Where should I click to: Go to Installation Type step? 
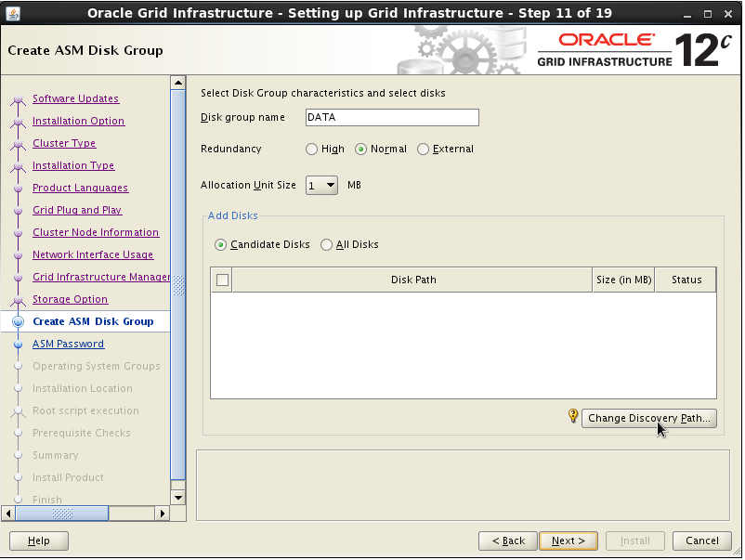click(73, 165)
